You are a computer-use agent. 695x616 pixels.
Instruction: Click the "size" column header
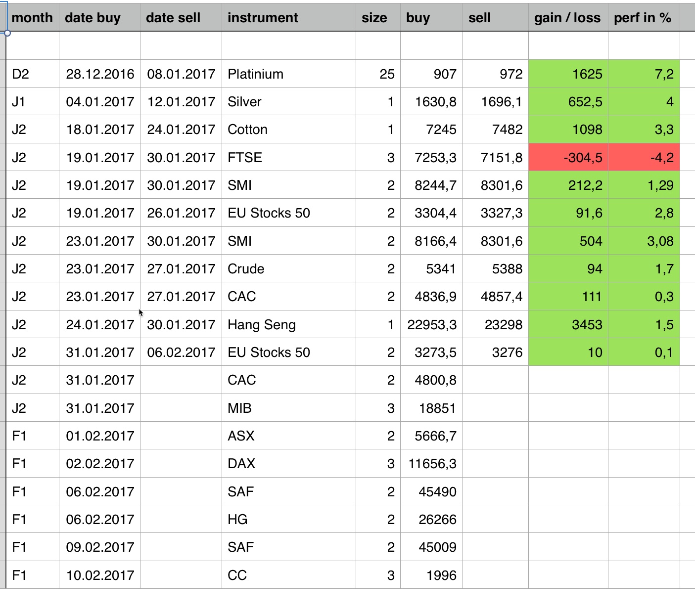click(374, 18)
